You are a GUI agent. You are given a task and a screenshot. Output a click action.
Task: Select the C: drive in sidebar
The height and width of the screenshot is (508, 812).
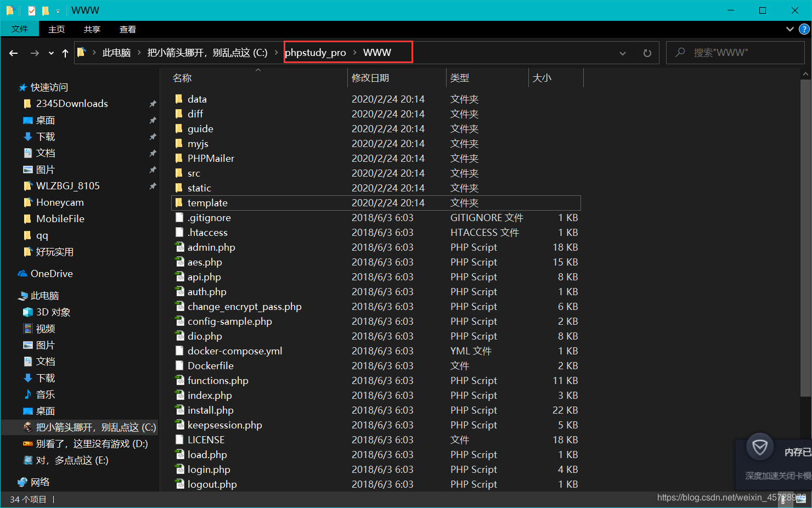click(96, 427)
